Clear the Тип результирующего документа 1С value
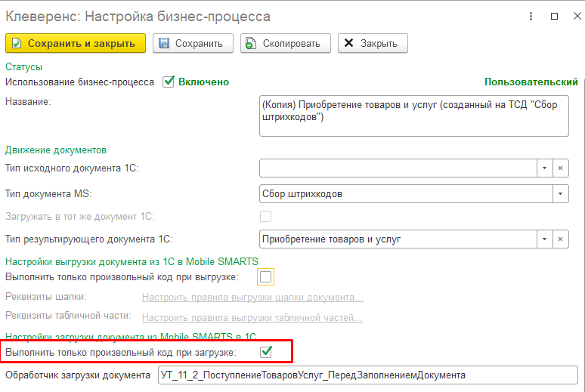 click(x=560, y=239)
